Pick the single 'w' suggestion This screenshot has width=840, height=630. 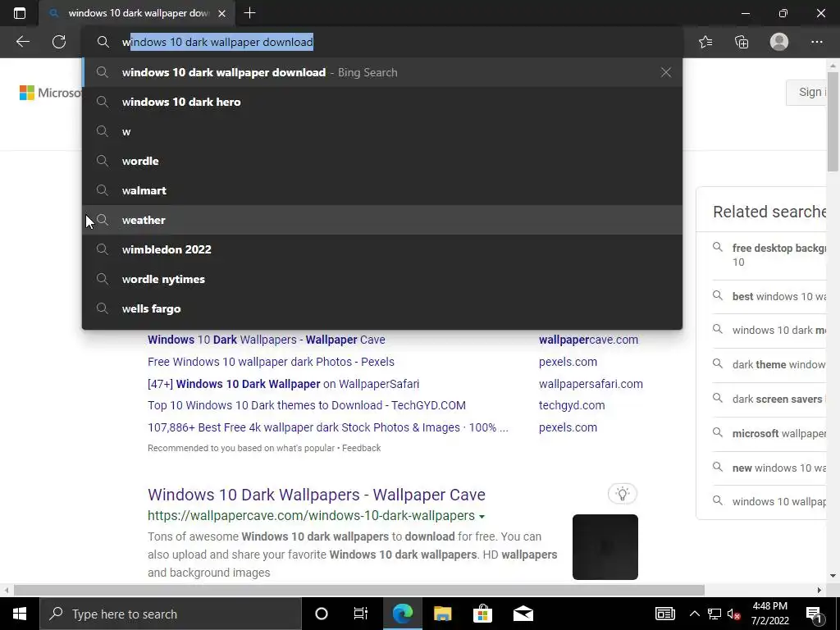coord(382,131)
